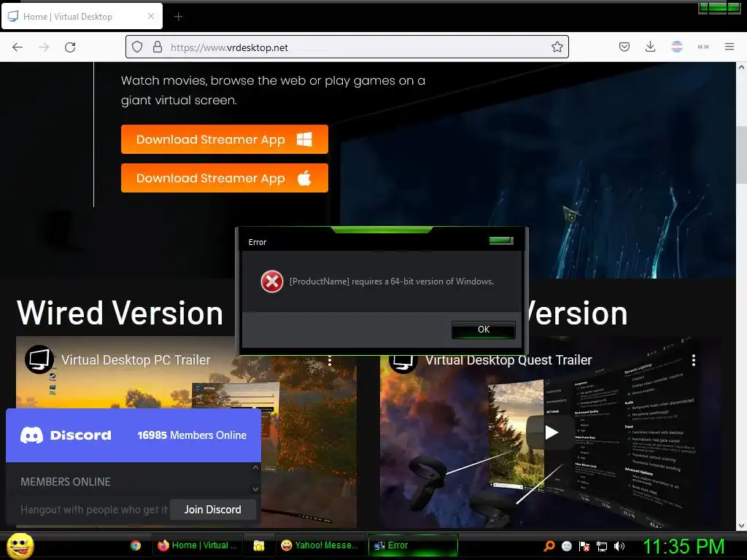Bookmark this page with the star icon
The height and width of the screenshot is (560, 747).
pyautogui.click(x=557, y=47)
